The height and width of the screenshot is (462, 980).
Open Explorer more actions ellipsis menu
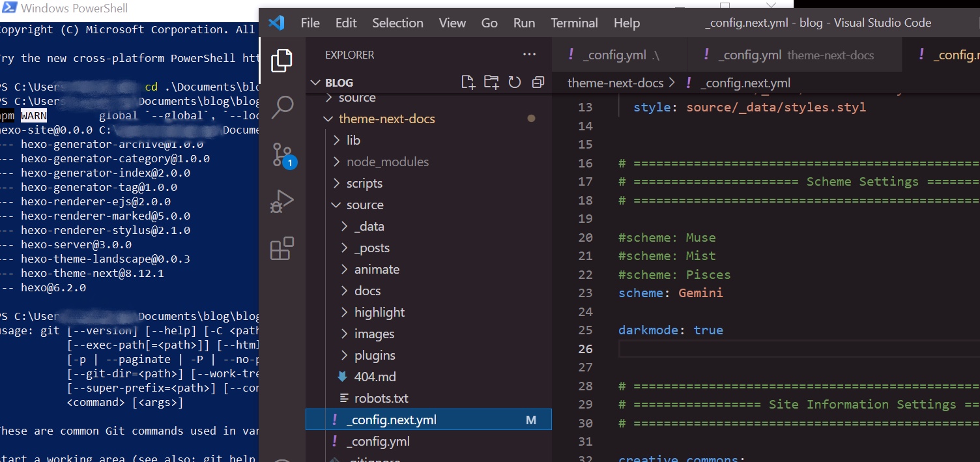point(529,55)
